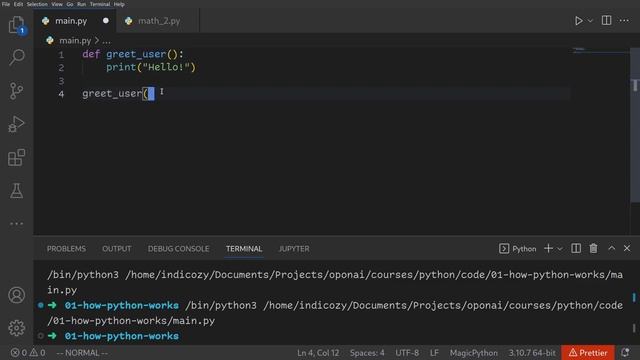
Task: Change indentation via Spaces: 4
Action: [367, 353]
